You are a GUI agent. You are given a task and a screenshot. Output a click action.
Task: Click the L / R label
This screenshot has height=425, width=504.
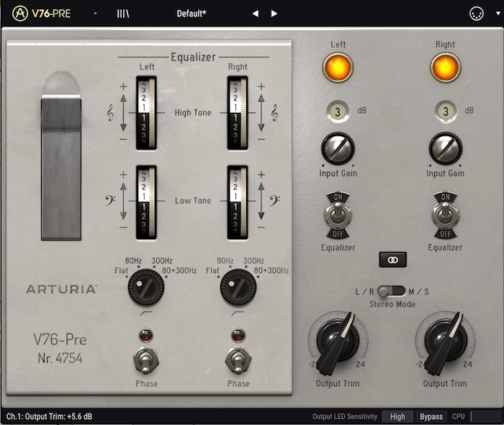pyautogui.click(x=365, y=292)
